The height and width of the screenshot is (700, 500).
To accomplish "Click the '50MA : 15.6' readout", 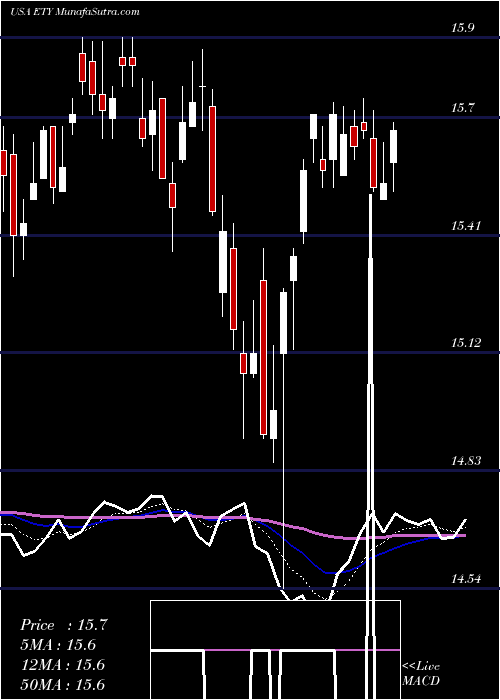I will [x=62, y=685].
